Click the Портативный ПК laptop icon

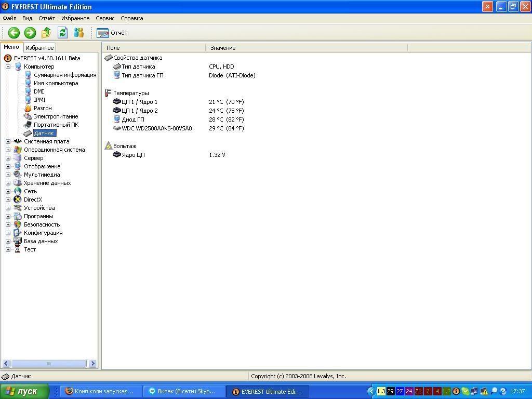(28, 125)
